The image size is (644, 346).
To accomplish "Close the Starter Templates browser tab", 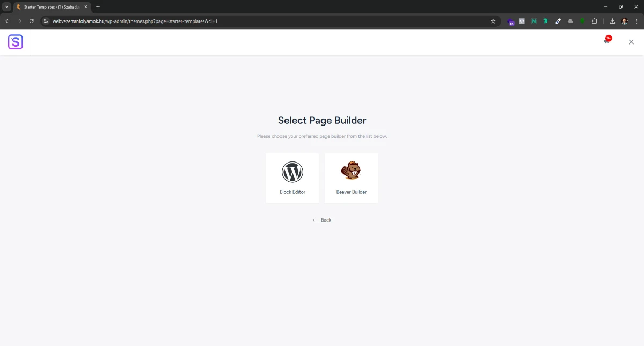I will tap(86, 7).
